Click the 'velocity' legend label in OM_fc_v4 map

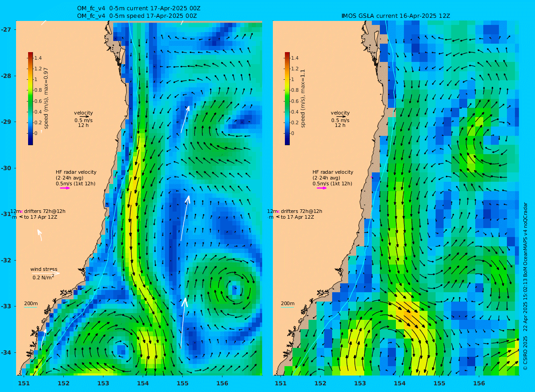click(x=83, y=113)
